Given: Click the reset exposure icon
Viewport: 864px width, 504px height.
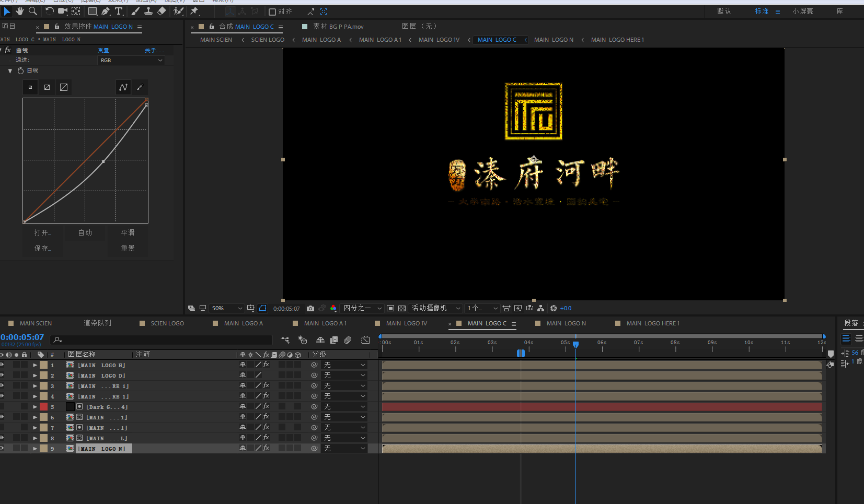Looking at the screenshot, I should tap(554, 308).
